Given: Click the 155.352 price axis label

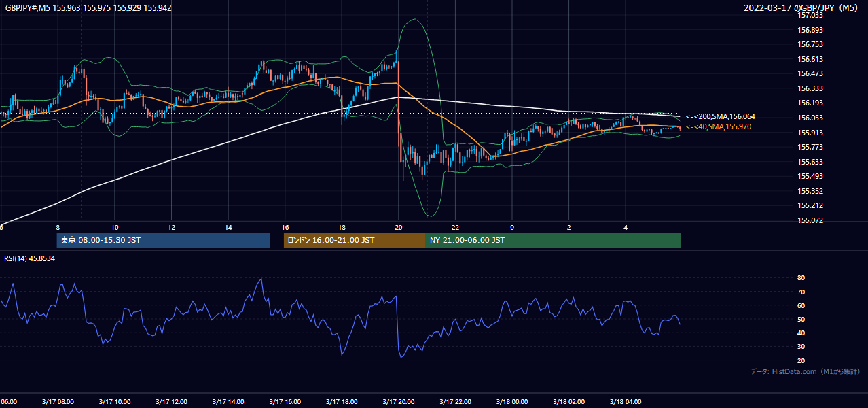Looking at the screenshot, I should point(810,191).
